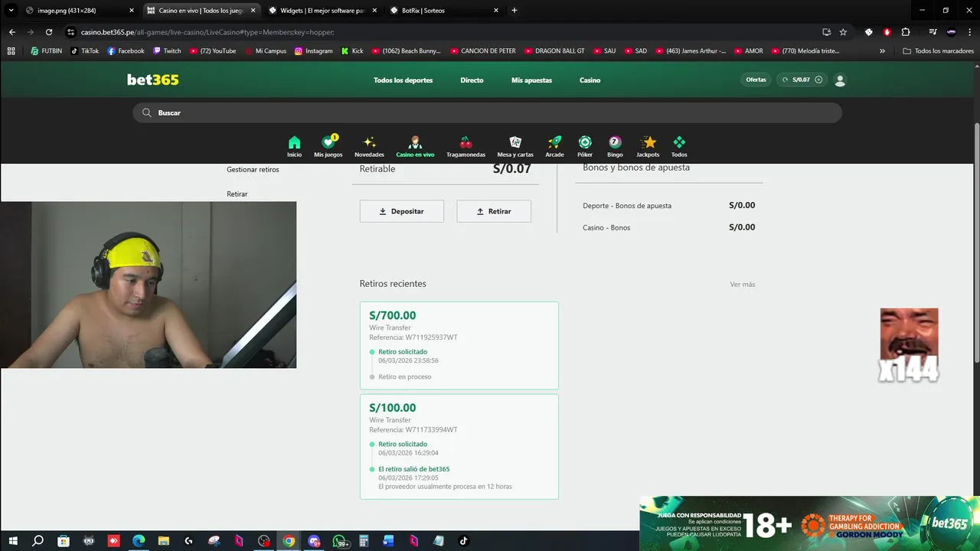
Task: Open the Todos games icon
Action: pyautogui.click(x=679, y=142)
